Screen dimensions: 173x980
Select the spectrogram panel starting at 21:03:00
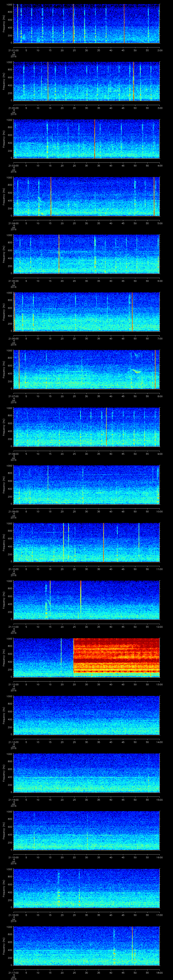[x=87, y=139]
